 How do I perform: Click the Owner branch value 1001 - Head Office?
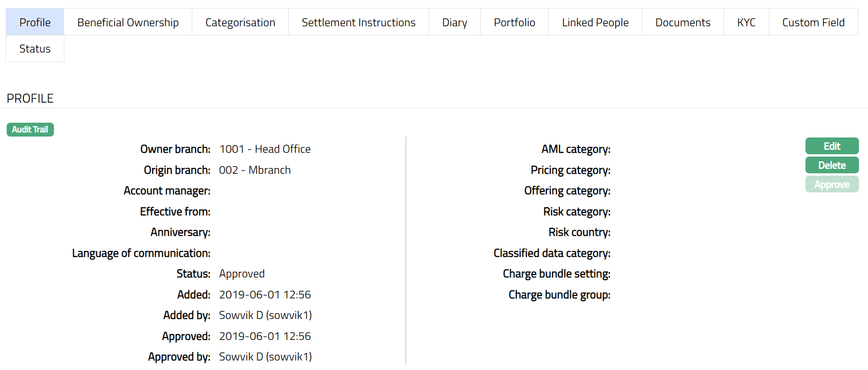point(265,149)
